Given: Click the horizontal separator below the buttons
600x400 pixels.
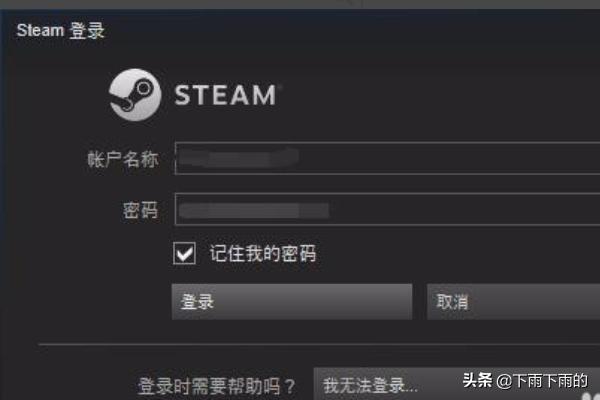Looking at the screenshot, I should (x=319, y=344).
